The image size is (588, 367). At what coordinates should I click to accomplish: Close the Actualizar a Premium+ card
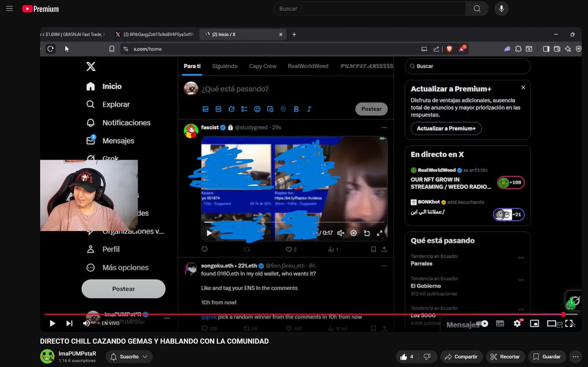coord(523,88)
